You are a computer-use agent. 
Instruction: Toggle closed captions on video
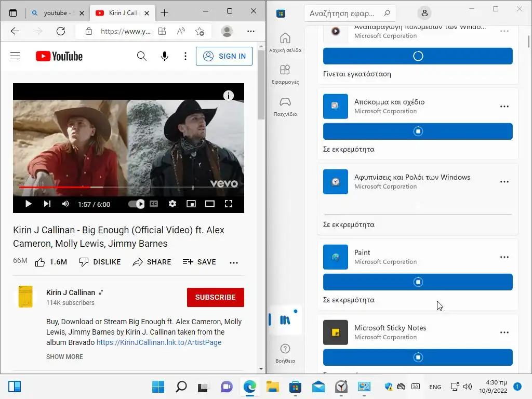coord(154,204)
